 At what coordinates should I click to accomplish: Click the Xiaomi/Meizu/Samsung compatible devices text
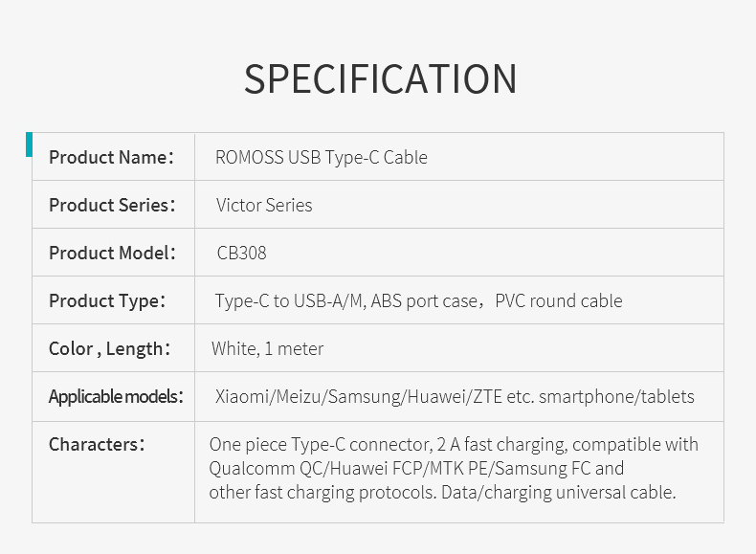pyautogui.click(x=455, y=397)
